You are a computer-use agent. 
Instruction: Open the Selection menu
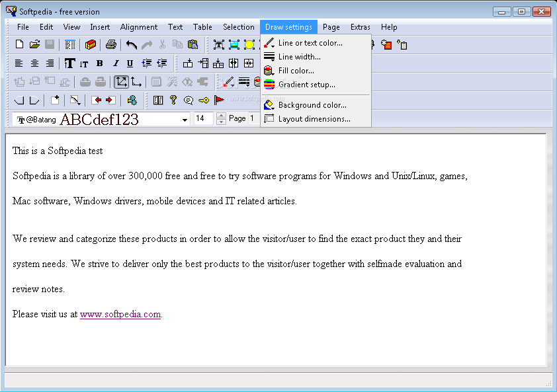(238, 27)
